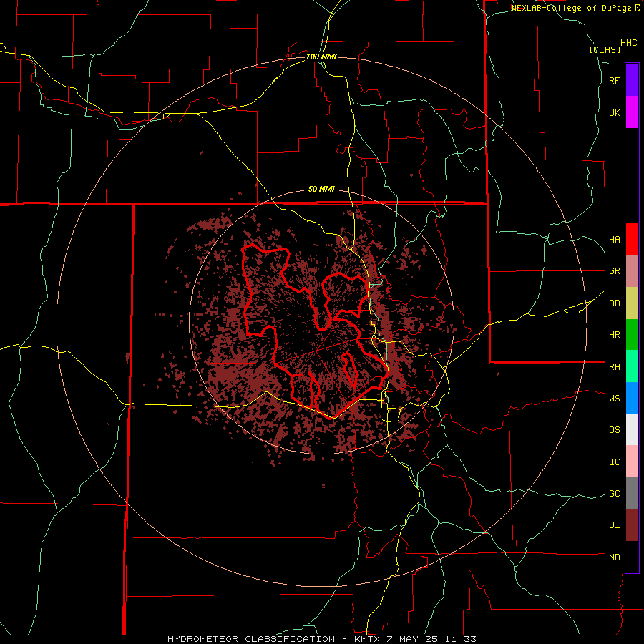
Task: Click the IC light pink legend swatch
Action: coord(632,462)
